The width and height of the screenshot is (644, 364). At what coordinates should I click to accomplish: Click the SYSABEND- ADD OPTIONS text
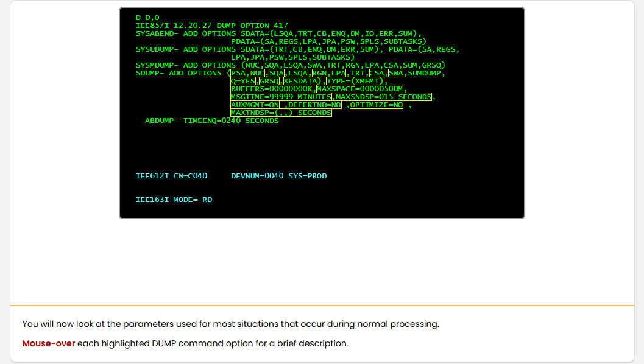186,33
